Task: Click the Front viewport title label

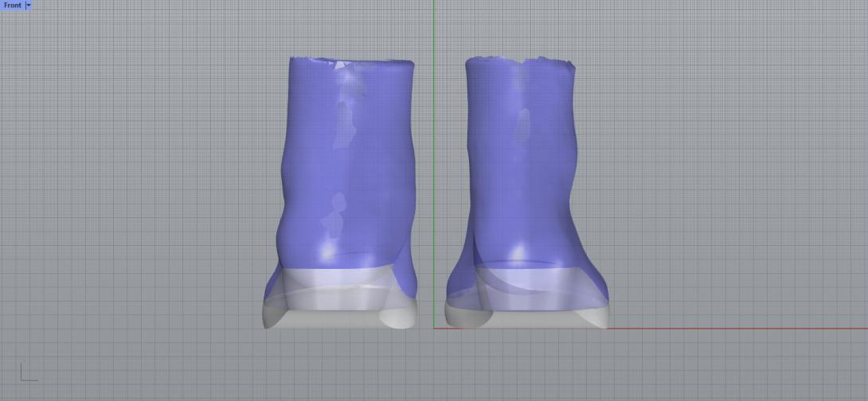Action: [x=13, y=5]
